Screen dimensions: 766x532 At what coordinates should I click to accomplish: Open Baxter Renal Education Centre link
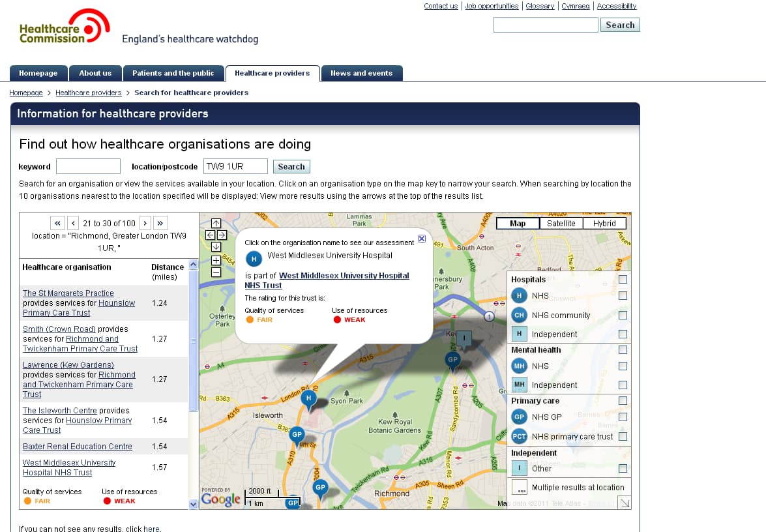pos(77,447)
